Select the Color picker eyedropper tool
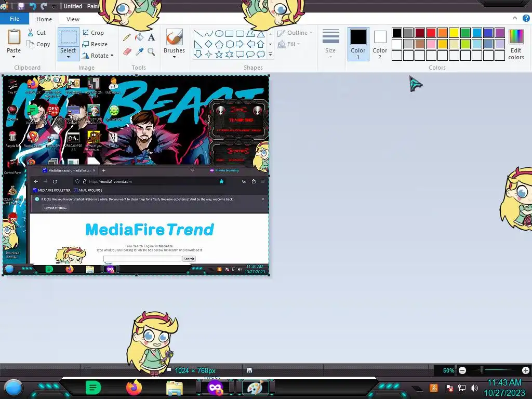 pos(139,51)
